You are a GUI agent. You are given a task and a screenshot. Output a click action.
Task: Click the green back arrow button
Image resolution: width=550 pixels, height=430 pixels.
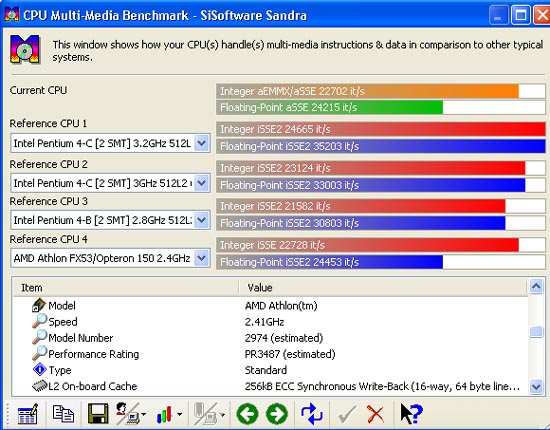click(247, 414)
